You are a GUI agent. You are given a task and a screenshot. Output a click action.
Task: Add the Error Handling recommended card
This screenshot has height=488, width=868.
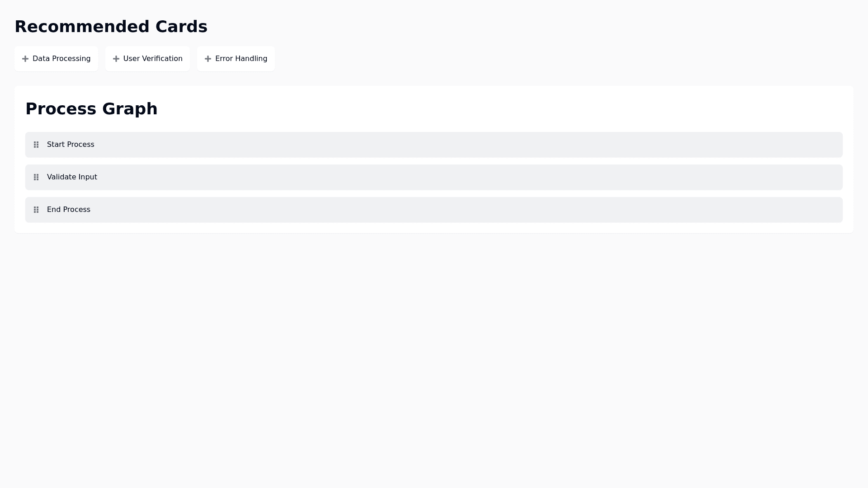click(236, 59)
